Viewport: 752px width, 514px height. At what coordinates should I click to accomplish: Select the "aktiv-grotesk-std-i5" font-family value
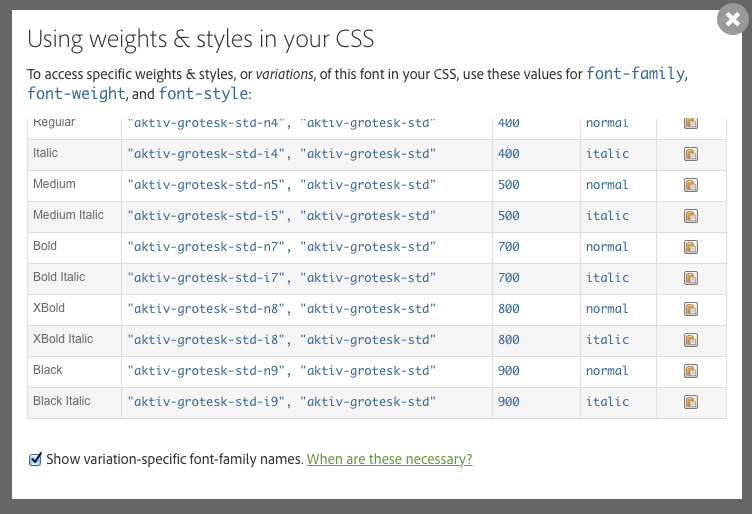click(x=206, y=216)
